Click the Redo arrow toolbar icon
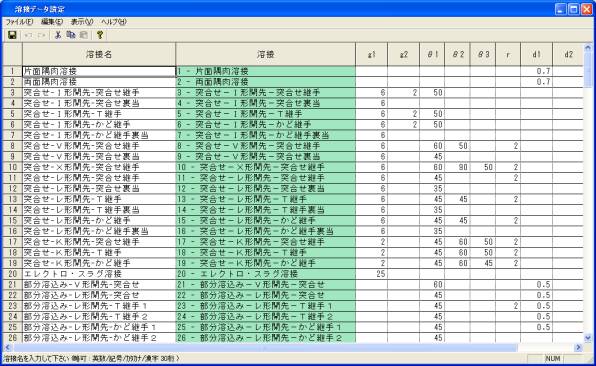Viewport: 596px width, 366px height. click(x=42, y=35)
